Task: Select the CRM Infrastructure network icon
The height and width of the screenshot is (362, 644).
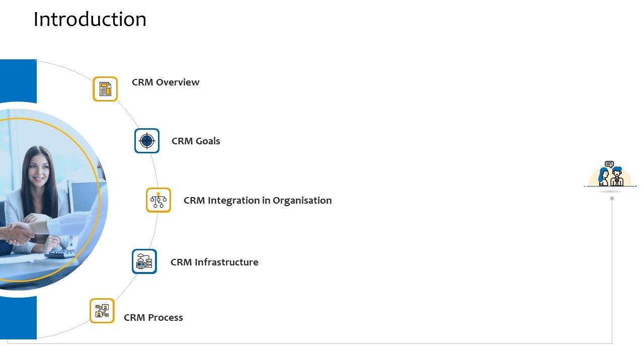Action: coord(144,261)
